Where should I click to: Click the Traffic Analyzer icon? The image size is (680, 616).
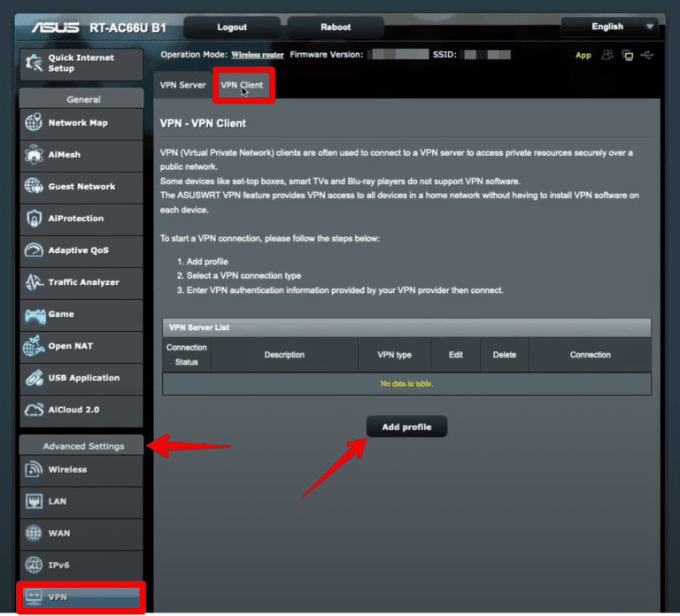pos(35,282)
